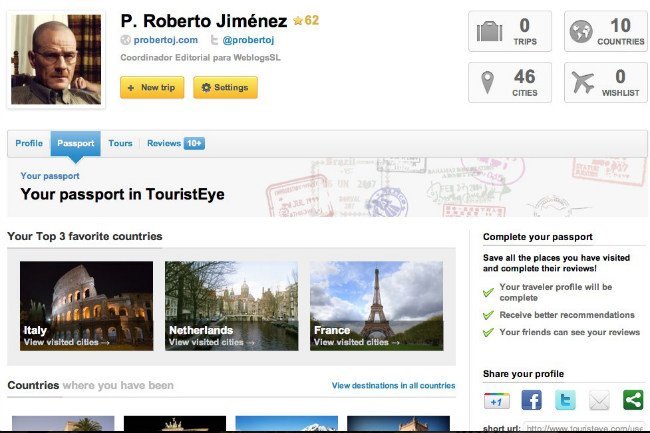This screenshot has width=650, height=433.
Task: Click the gold star rating 62
Action: 306,20
